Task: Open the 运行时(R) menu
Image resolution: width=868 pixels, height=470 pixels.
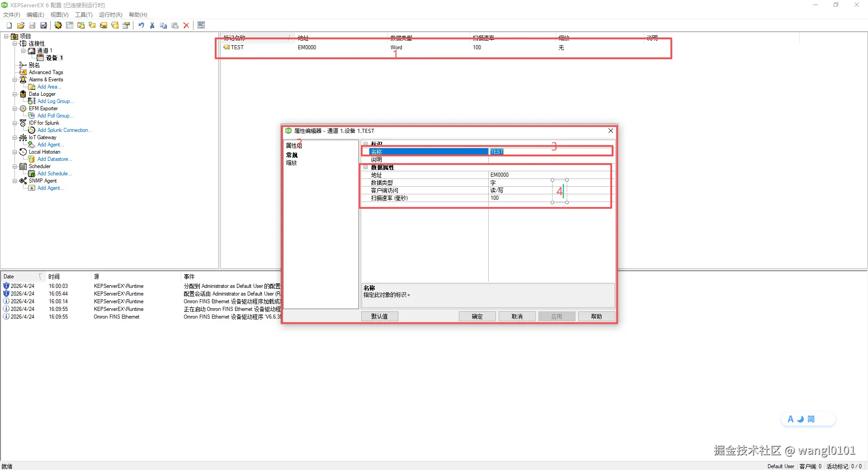Action: point(111,15)
